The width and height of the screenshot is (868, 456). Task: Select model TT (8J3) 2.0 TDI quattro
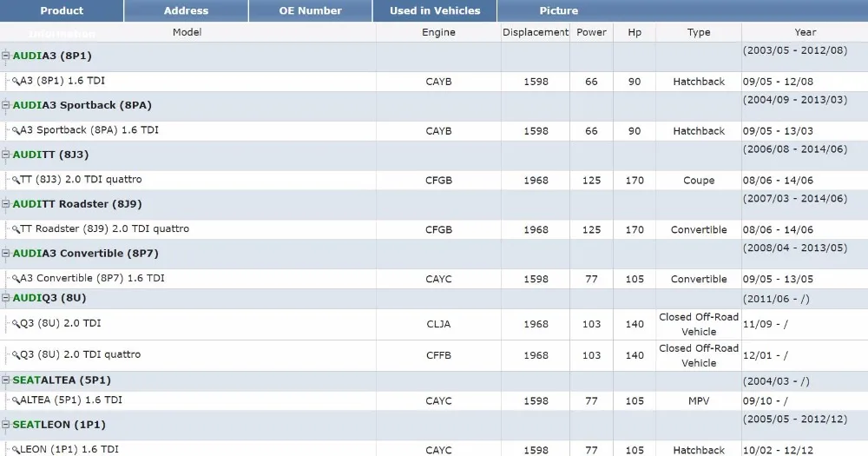(x=81, y=180)
